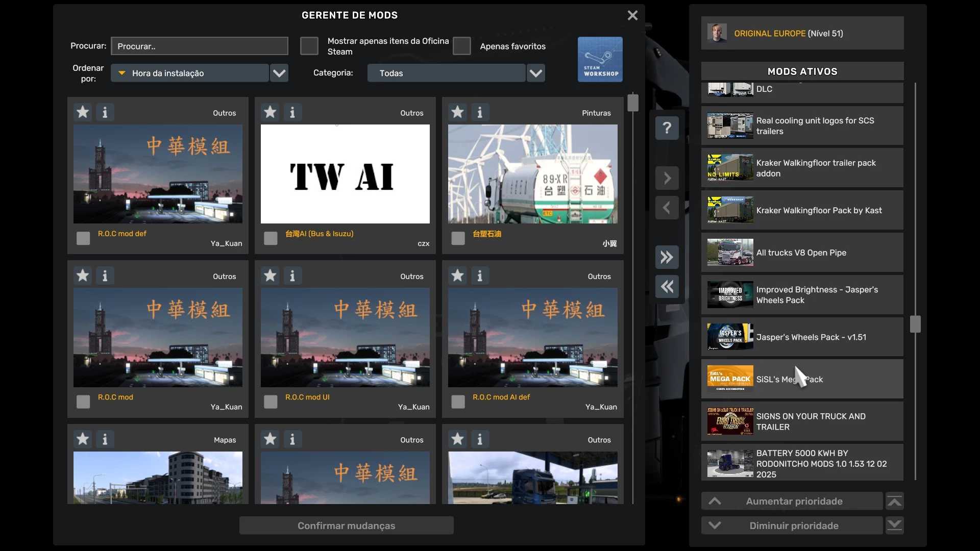
Task: Click Confirmar mudanças button
Action: click(x=346, y=525)
